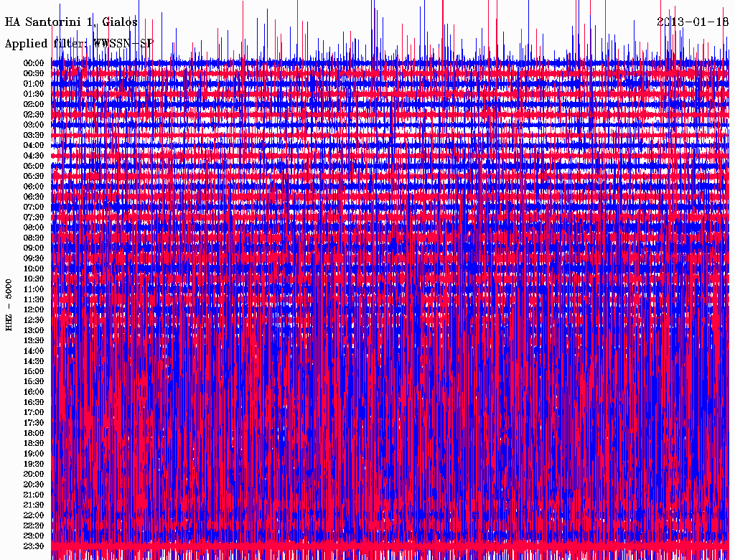
Task: Select the 12:00 time row label
Action: pos(34,310)
